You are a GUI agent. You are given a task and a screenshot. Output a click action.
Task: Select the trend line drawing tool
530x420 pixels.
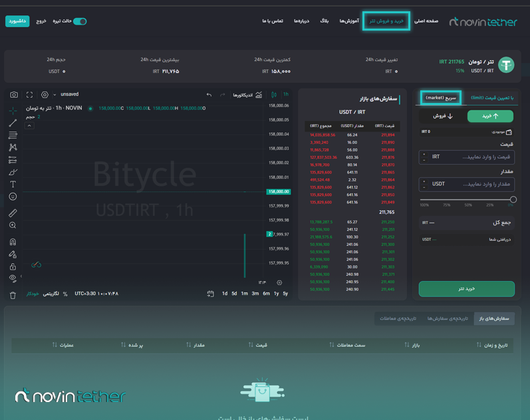tap(13, 123)
